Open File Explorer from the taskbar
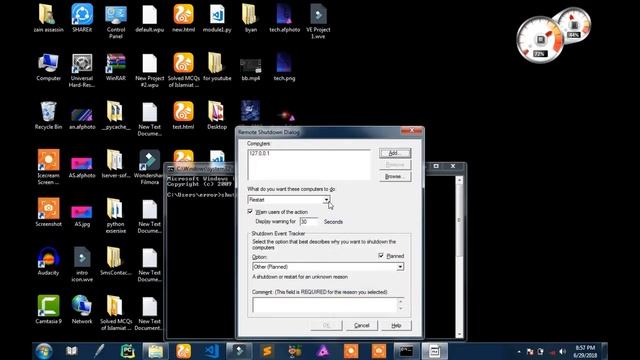 156,351
